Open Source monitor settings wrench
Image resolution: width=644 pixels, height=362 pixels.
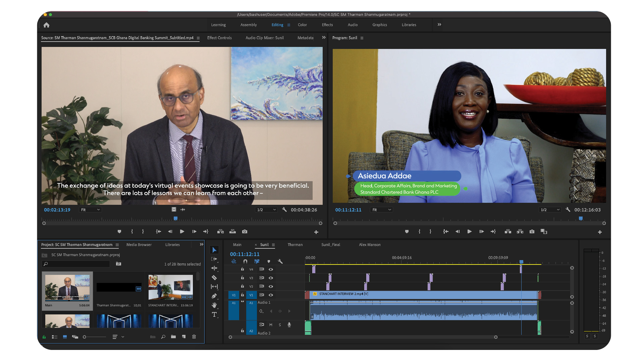point(284,209)
